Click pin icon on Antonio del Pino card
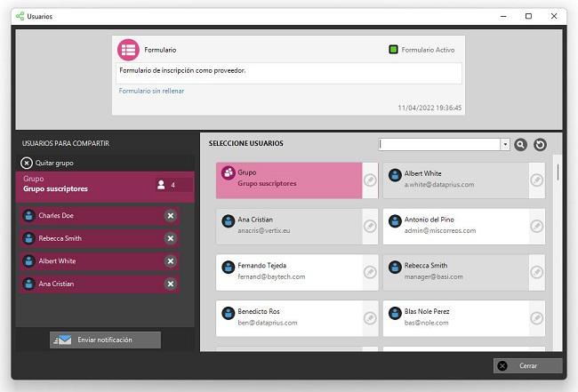Viewport: 578px width, 392px height. [536, 226]
